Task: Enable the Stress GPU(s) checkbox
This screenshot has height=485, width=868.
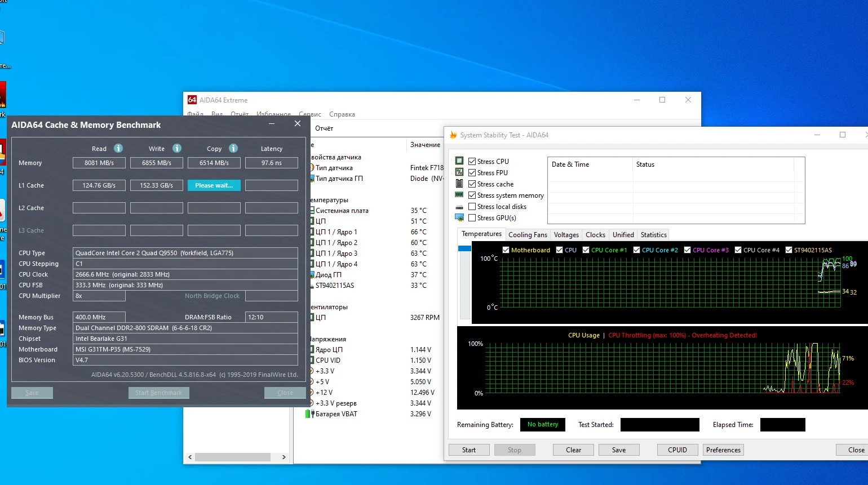Action: coord(472,218)
